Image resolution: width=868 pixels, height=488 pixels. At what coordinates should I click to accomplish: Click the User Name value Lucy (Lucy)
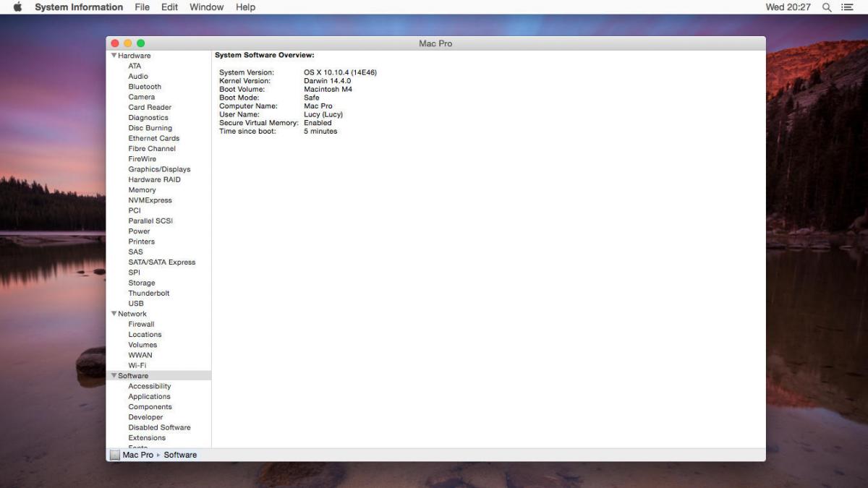[x=323, y=114]
